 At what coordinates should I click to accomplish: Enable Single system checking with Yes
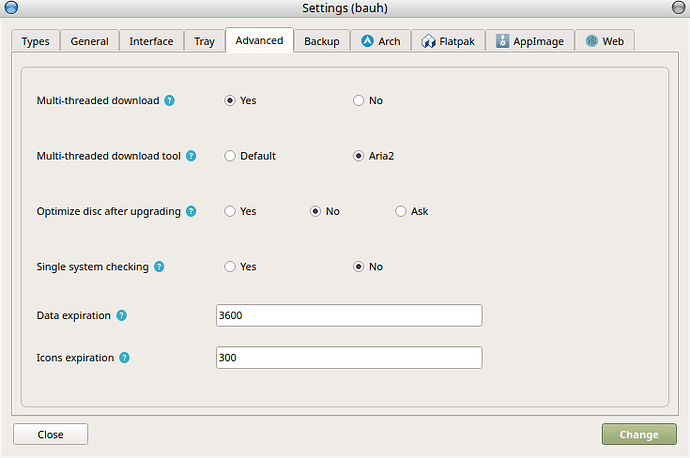[x=230, y=267]
